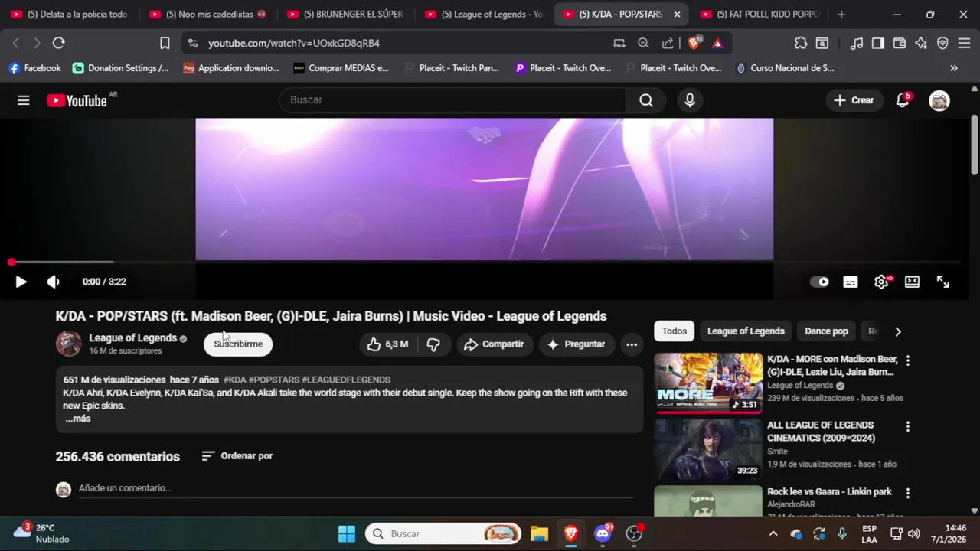This screenshot has height=551, width=980.
Task: Toggle subtitles in the video player
Action: coord(851,282)
